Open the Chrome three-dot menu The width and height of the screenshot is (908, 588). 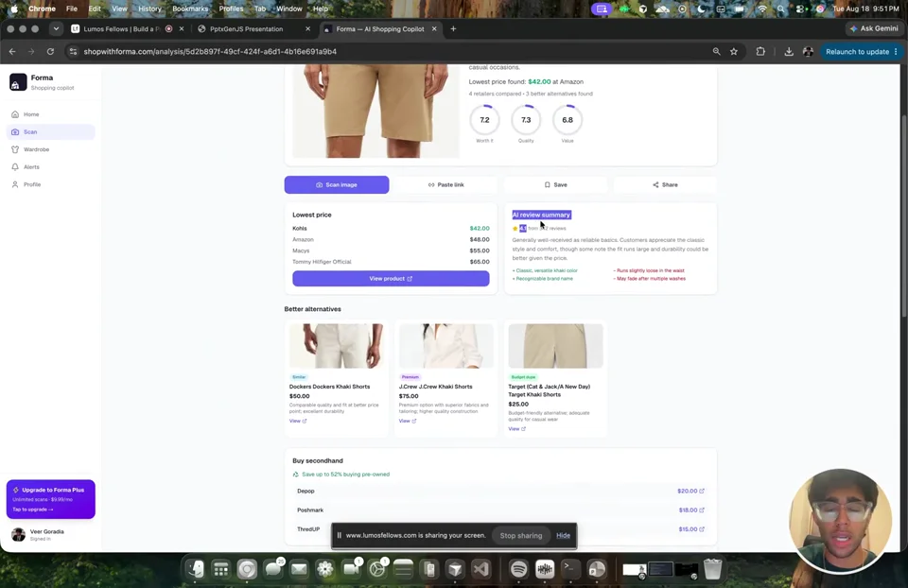coord(896,51)
